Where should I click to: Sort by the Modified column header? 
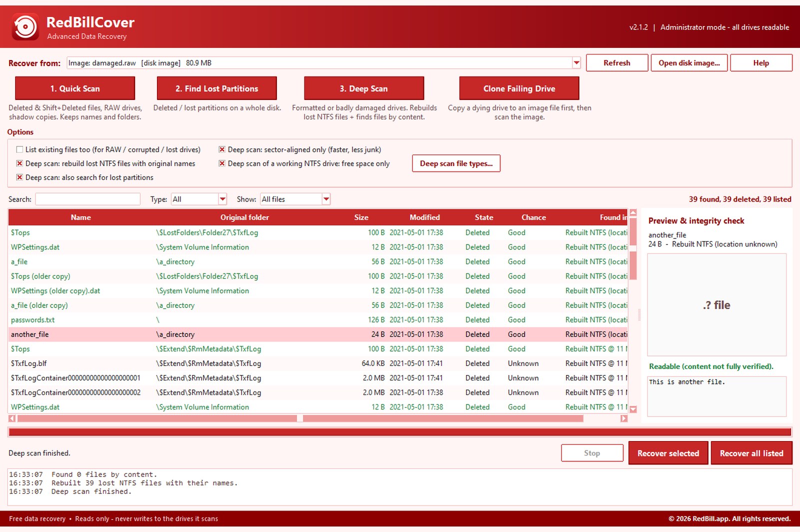pyautogui.click(x=424, y=217)
